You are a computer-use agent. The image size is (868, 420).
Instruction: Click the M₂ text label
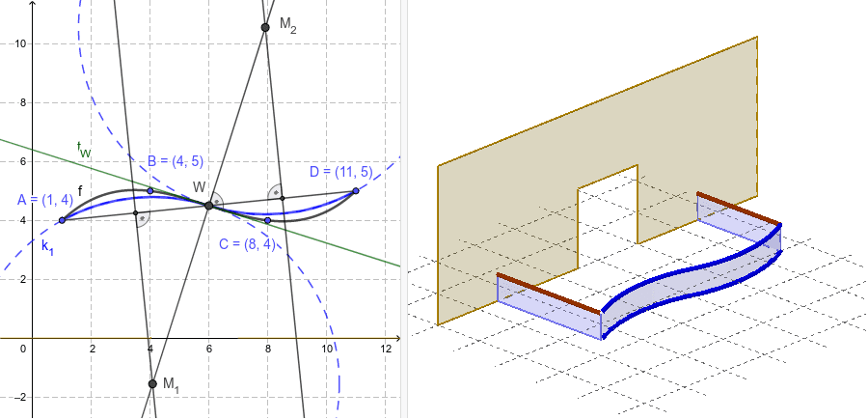click(x=287, y=26)
